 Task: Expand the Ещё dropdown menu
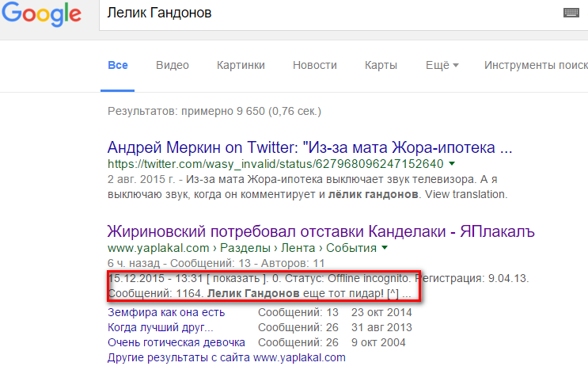pos(442,65)
